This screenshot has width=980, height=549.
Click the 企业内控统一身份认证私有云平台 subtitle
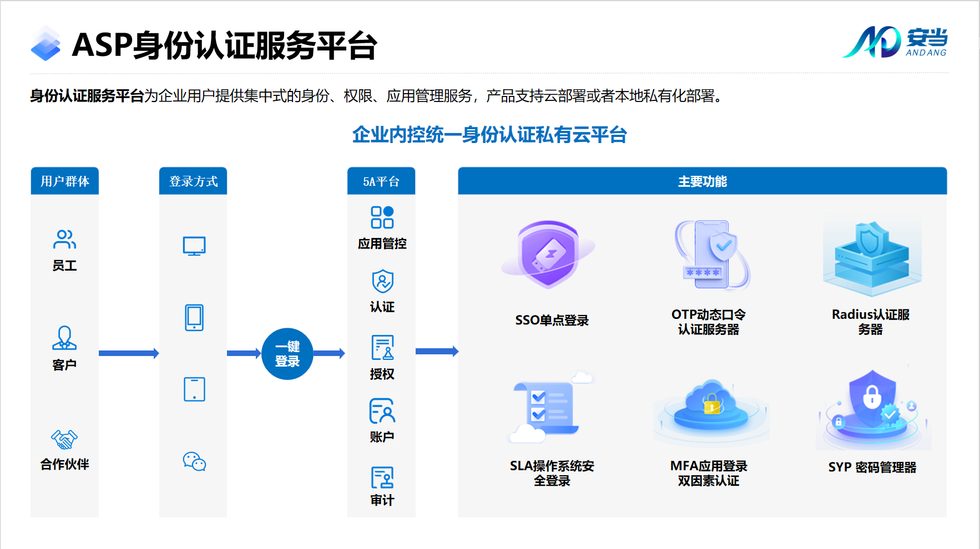[x=489, y=134]
